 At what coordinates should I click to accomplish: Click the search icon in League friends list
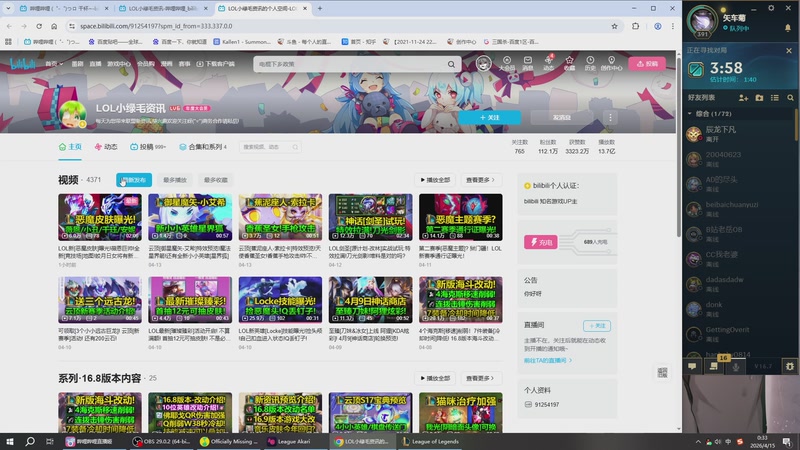point(790,97)
